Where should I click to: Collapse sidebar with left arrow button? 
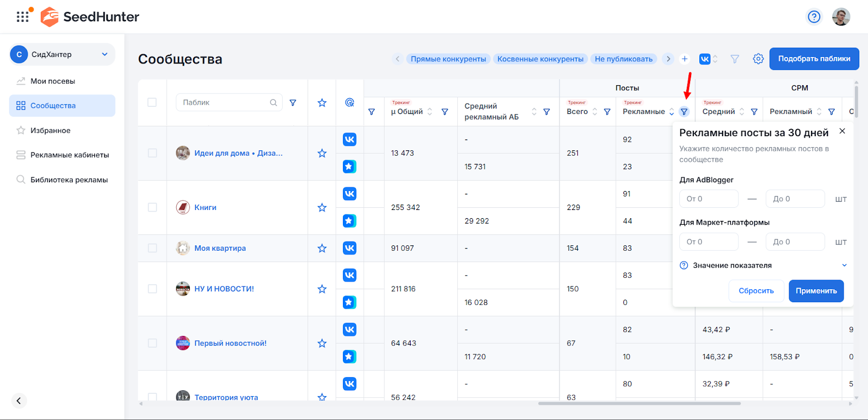pyautogui.click(x=19, y=400)
